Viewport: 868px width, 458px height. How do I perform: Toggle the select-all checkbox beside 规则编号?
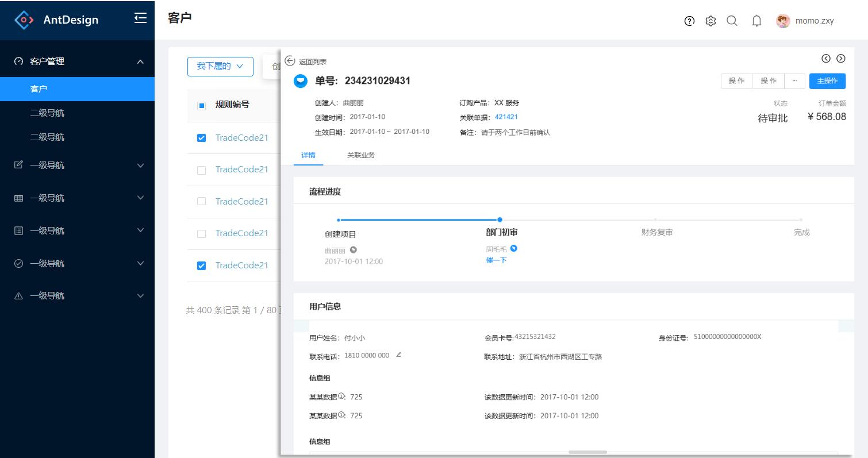point(201,105)
